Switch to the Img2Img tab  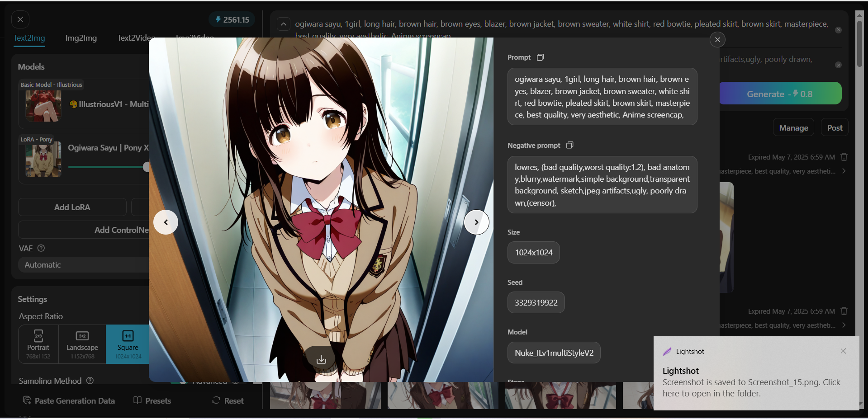point(81,38)
